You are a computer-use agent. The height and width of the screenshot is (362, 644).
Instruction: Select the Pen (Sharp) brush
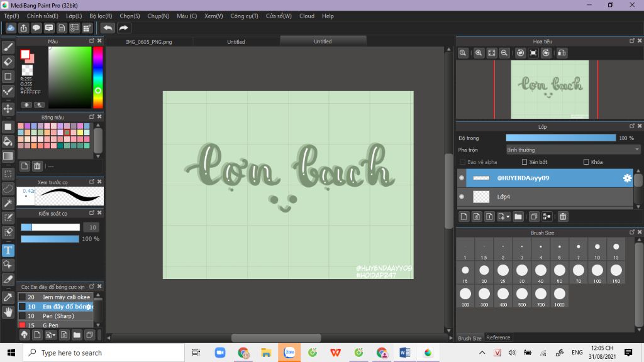pos(55,316)
